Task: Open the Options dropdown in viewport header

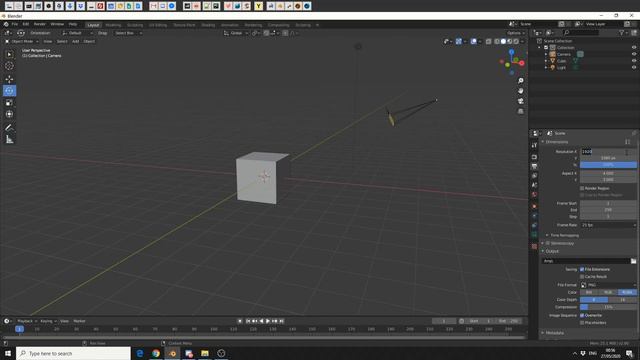Action: (516, 33)
